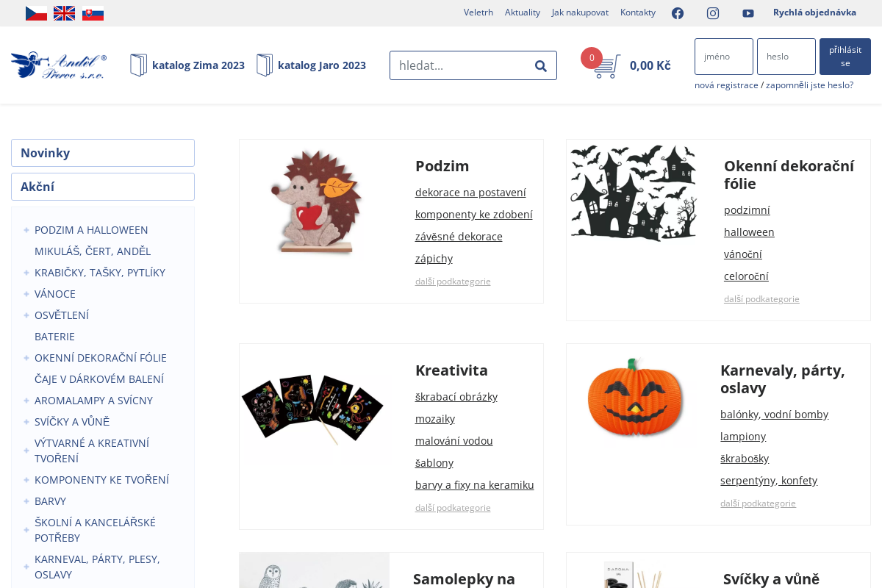Open the Instagram profile icon
Viewport: 882px width, 588px height.
coord(713,13)
